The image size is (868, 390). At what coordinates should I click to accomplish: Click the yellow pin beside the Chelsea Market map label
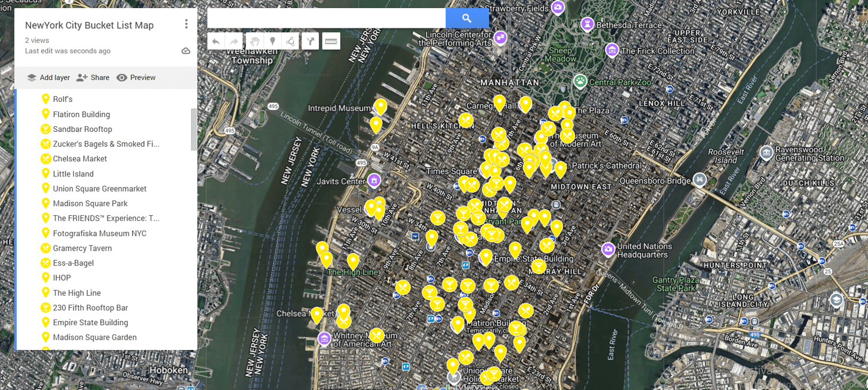(x=317, y=315)
